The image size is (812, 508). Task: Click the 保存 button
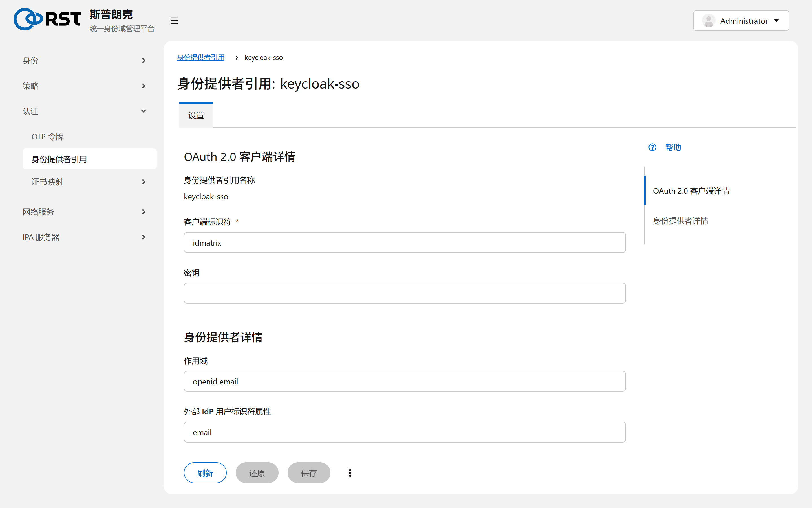pos(309,473)
